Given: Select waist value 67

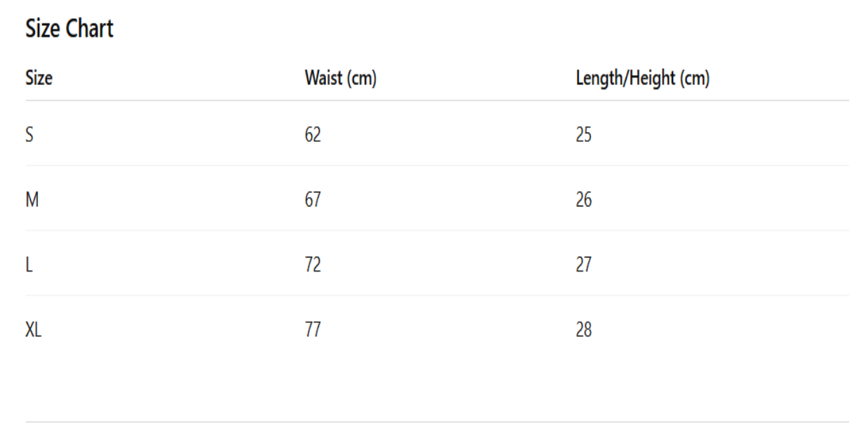Looking at the screenshot, I should point(313,200).
